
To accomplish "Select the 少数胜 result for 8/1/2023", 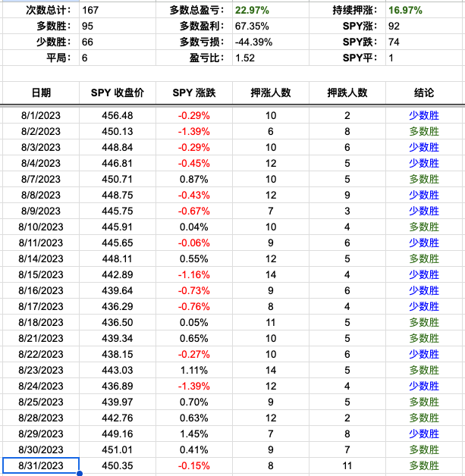I will click(x=424, y=115).
